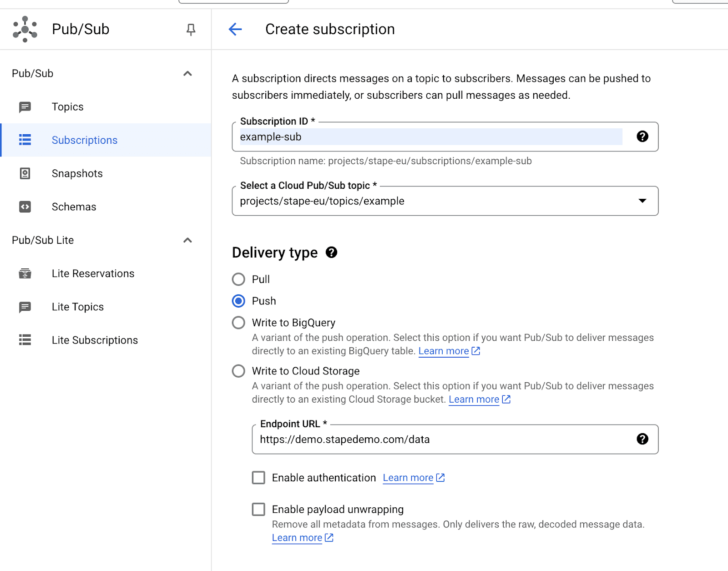Collapse the Pub/Sub sidebar section
The image size is (728, 571).
click(x=187, y=73)
